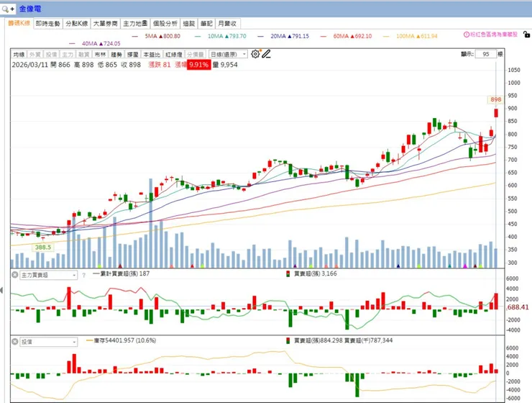Switch to the 大量券商 tab

click(x=106, y=24)
